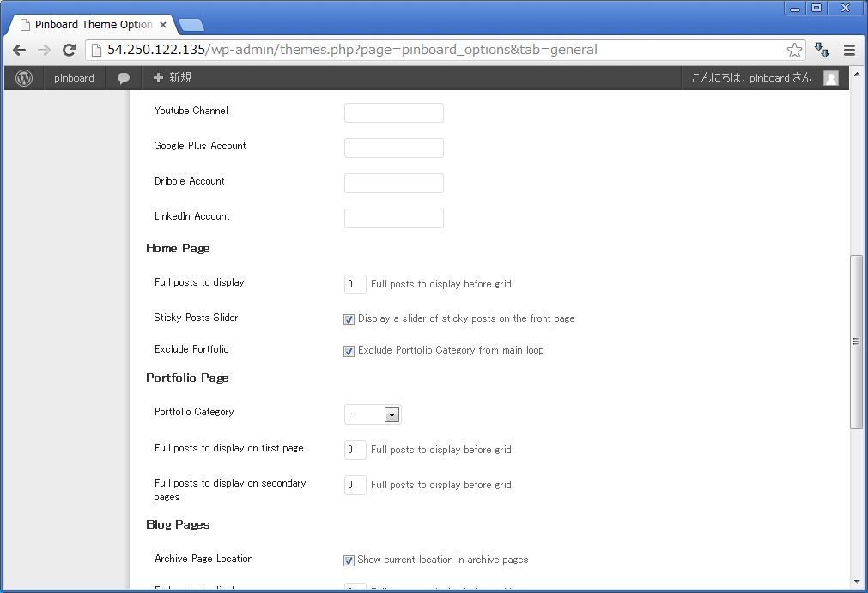868x593 pixels.
Task: Open a new browser tab
Action: pyautogui.click(x=191, y=25)
